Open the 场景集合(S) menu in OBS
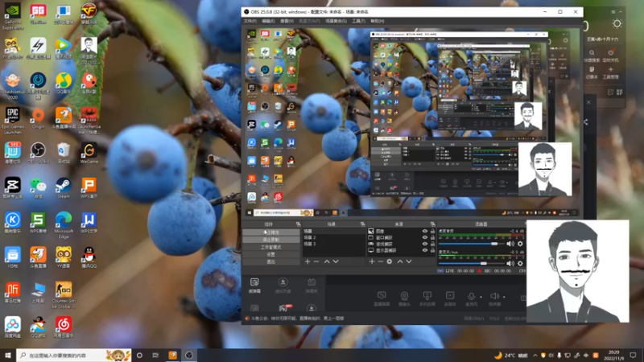The image size is (644, 362). point(336,21)
